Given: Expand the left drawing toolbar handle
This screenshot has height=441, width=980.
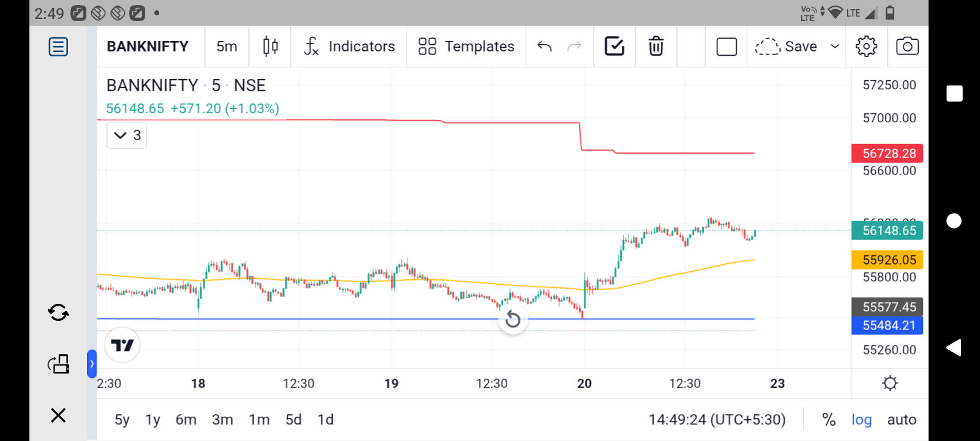Looking at the screenshot, I should pyautogui.click(x=92, y=364).
